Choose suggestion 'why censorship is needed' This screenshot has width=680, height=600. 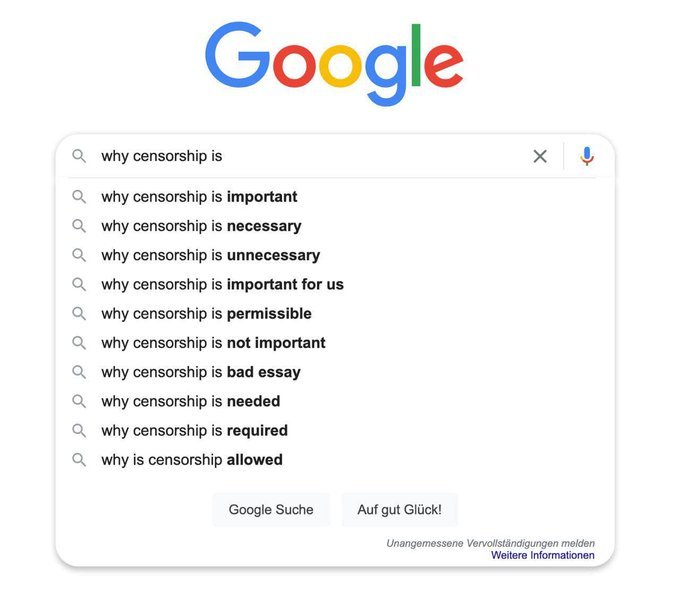(x=335, y=401)
